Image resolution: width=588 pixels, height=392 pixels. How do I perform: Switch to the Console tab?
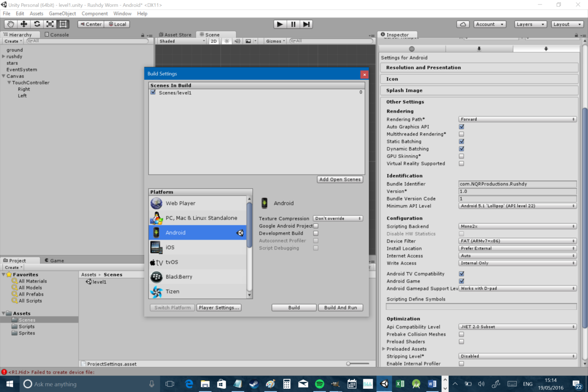(x=59, y=34)
